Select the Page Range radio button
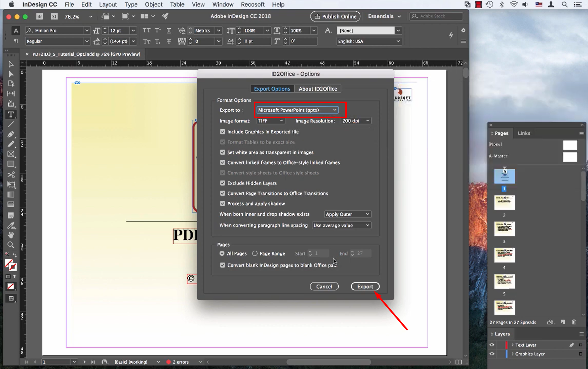The height and width of the screenshot is (369, 588). point(255,253)
